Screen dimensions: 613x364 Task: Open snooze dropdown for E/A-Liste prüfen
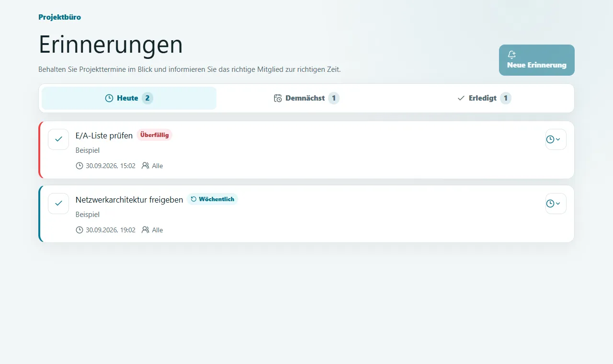(x=556, y=139)
